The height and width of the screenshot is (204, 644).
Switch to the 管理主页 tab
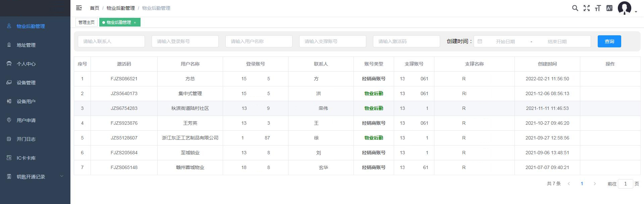[87, 23]
